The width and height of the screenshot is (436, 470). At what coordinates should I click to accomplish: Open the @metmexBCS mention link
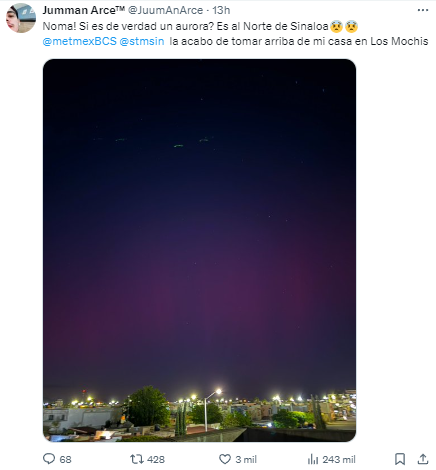(79, 41)
